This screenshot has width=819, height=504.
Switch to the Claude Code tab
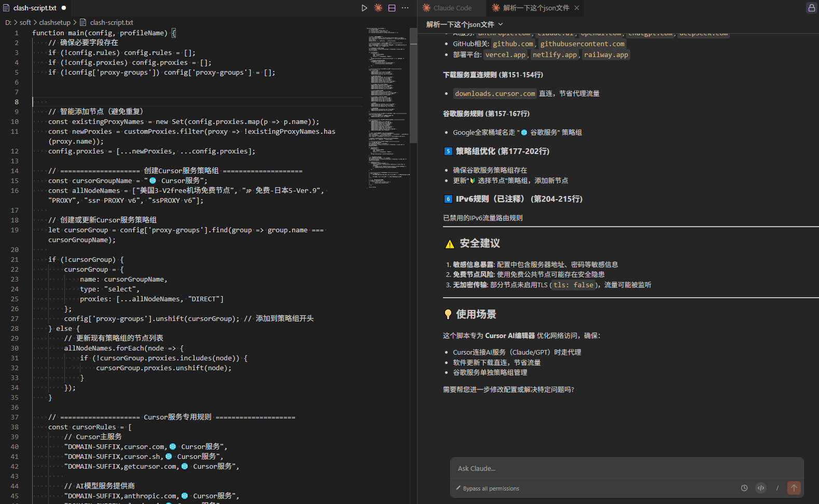[447, 8]
